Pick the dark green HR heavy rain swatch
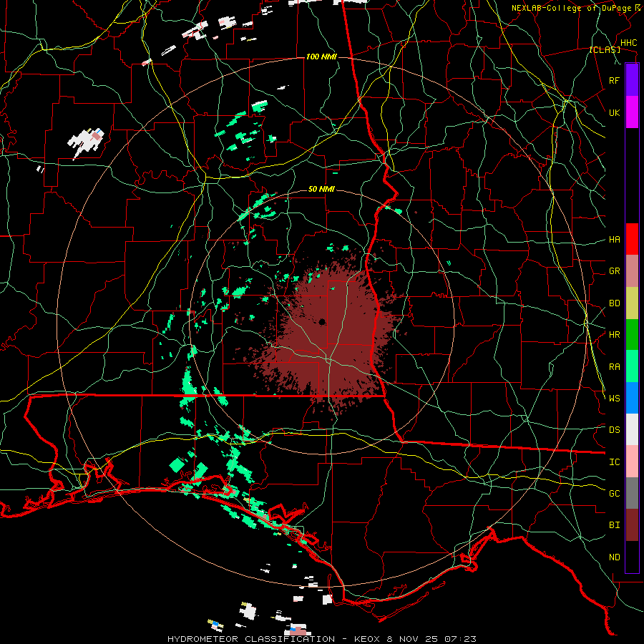644x644 pixels. click(x=632, y=335)
